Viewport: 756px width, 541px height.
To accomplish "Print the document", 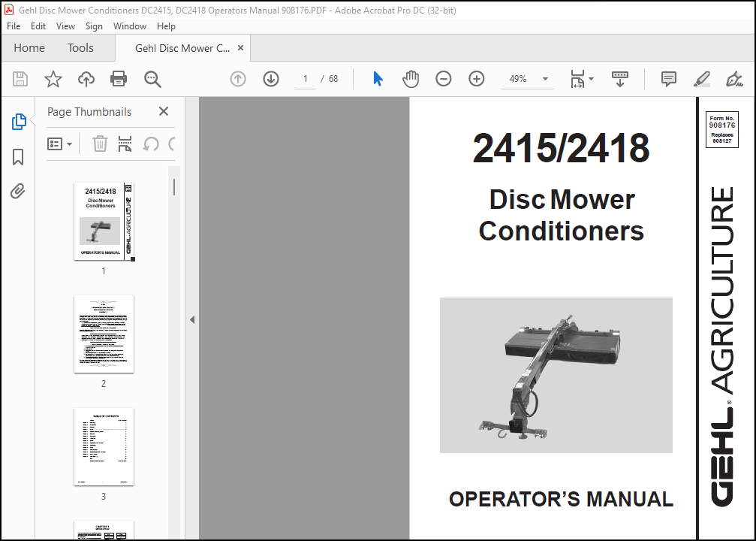I will pos(119,79).
